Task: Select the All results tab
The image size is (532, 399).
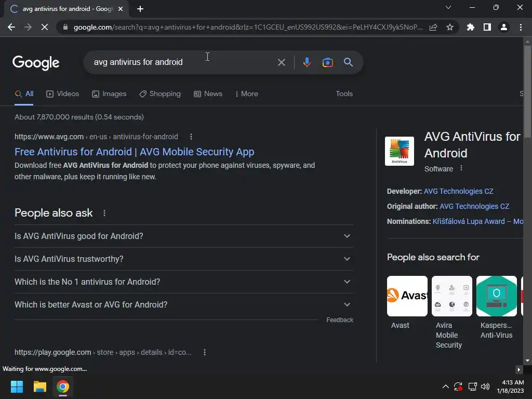Action: tap(24, 94)
